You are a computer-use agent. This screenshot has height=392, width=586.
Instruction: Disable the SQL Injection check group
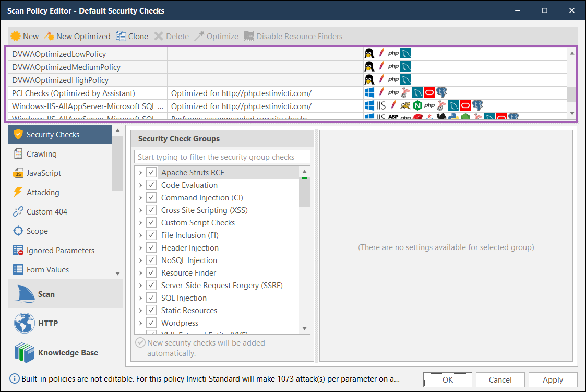(151, 298)
